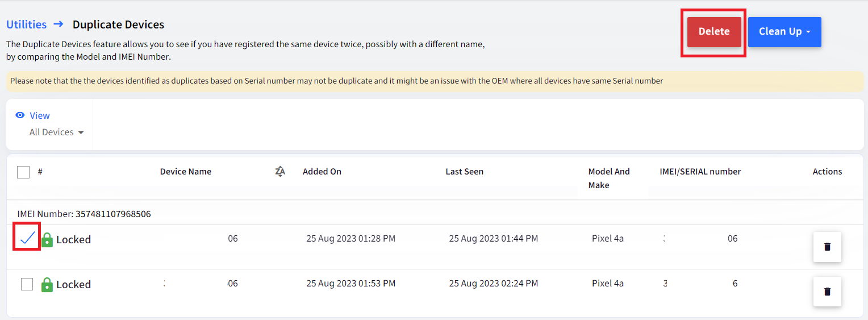Click '25 Aug 2023 01:28 PM' cell
868x320 pixels.
tap(350, 239)
